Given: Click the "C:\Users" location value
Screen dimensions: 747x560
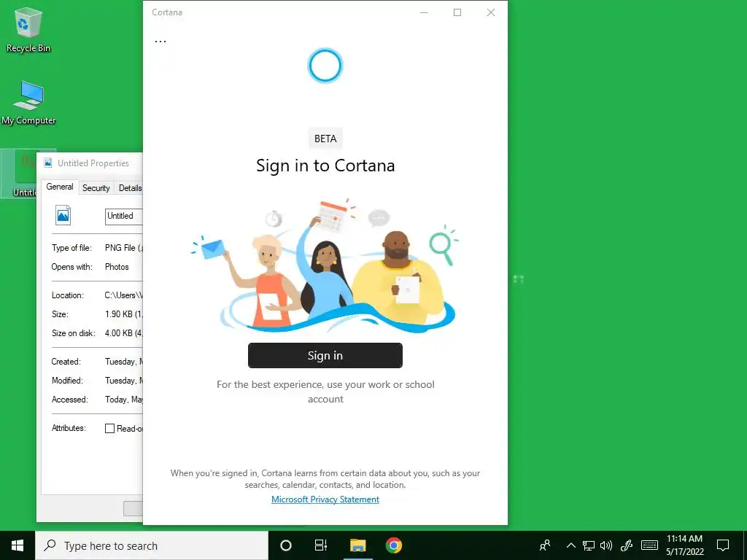Looking at the screenshot, I should pos(123,295).
